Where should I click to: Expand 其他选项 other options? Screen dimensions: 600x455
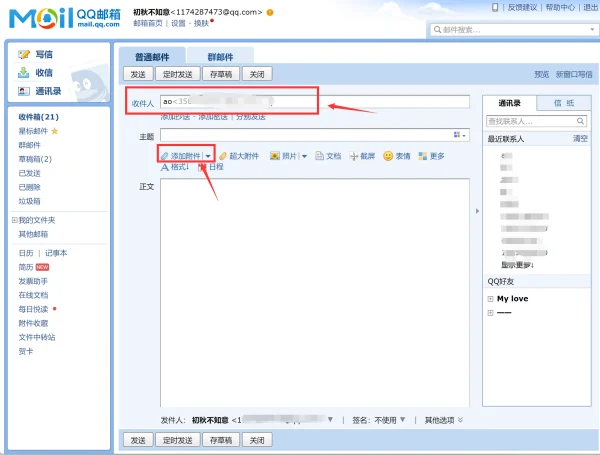[443, 420]
